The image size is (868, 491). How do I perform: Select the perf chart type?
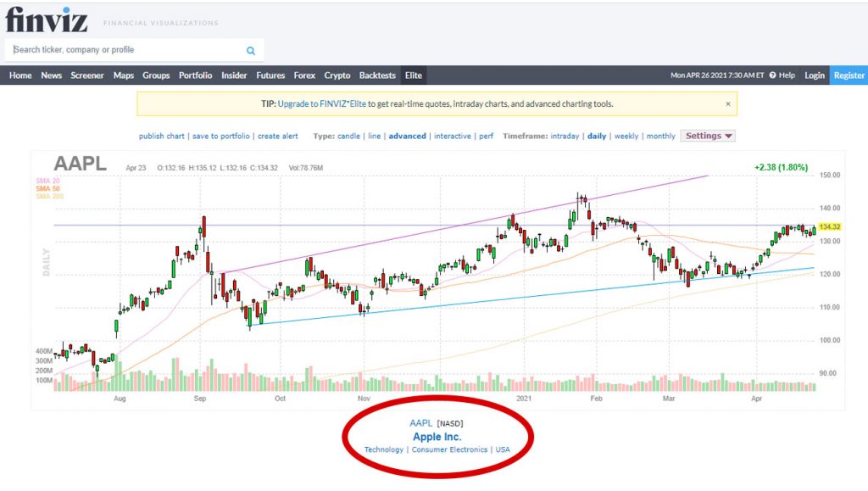click(x=486, y=137)
